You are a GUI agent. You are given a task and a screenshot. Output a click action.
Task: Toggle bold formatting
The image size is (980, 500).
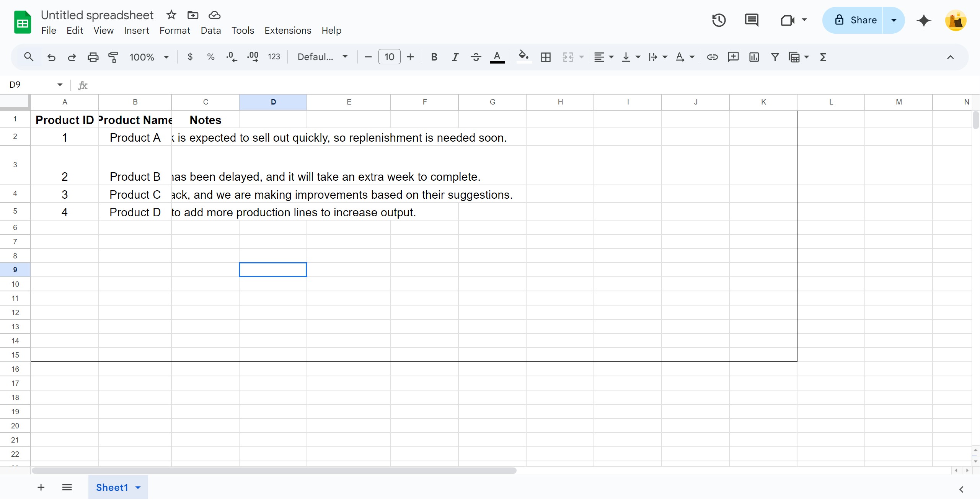click(x=434, y=57)
